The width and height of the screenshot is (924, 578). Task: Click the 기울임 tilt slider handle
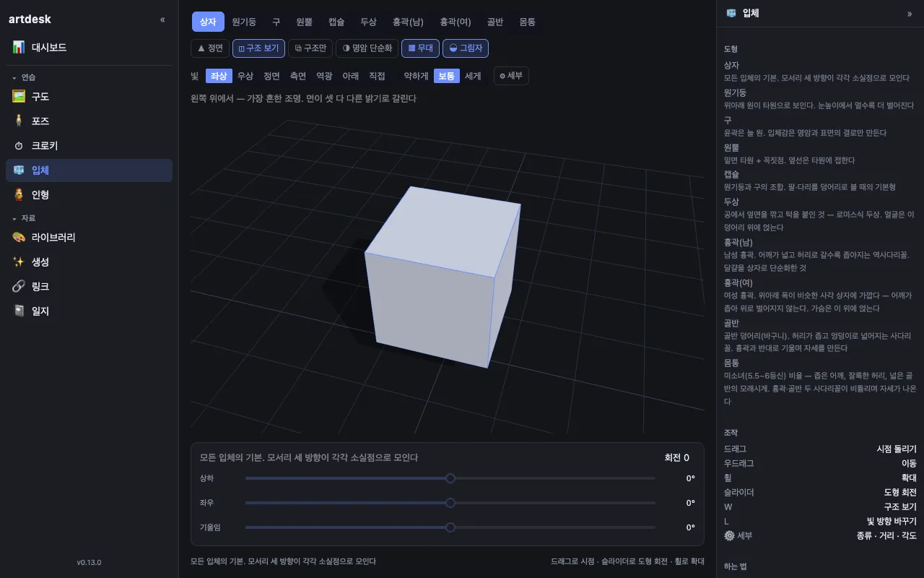click(450, 527)
